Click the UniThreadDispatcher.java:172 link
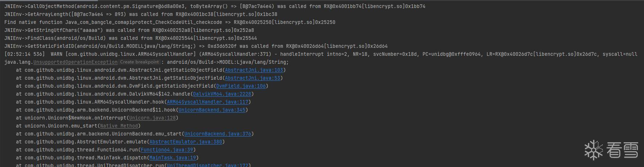Screen dimensions: 644x167 tap(207, 165)
